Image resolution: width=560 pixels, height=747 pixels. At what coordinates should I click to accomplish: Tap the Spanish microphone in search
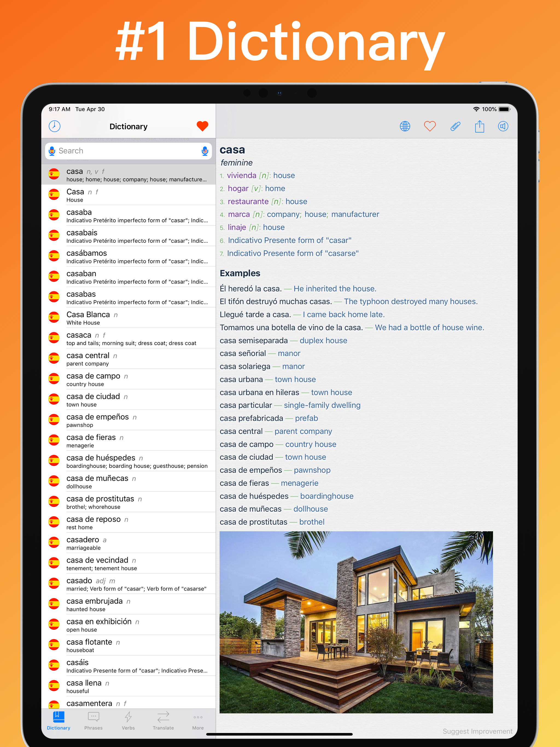click(52, 151)
